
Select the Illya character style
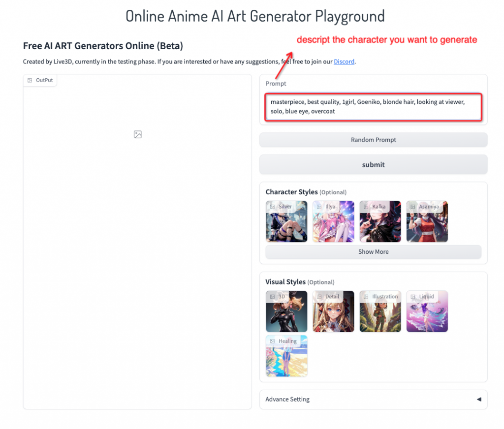(x=333, y=221)
